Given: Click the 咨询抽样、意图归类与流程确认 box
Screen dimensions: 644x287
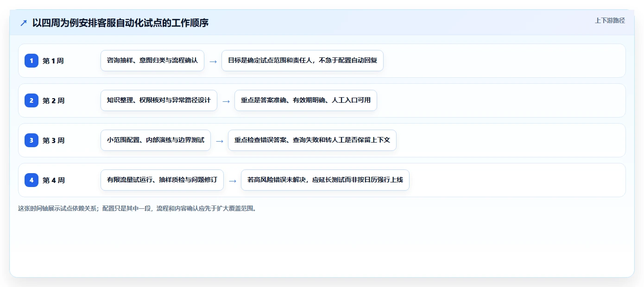Looking at the screenshot, I should (x=152, y=61).
